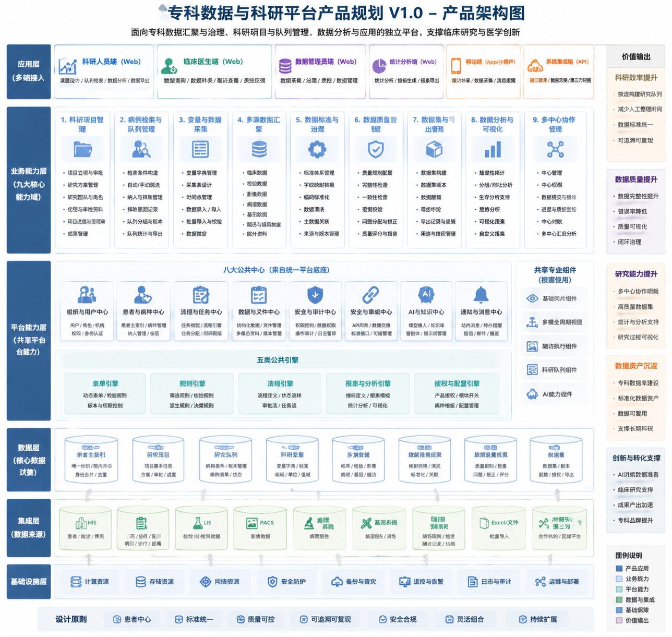Open the 平台能力层 layer label
The width and height of the screenshot is (672, 637).
(29, 340)
